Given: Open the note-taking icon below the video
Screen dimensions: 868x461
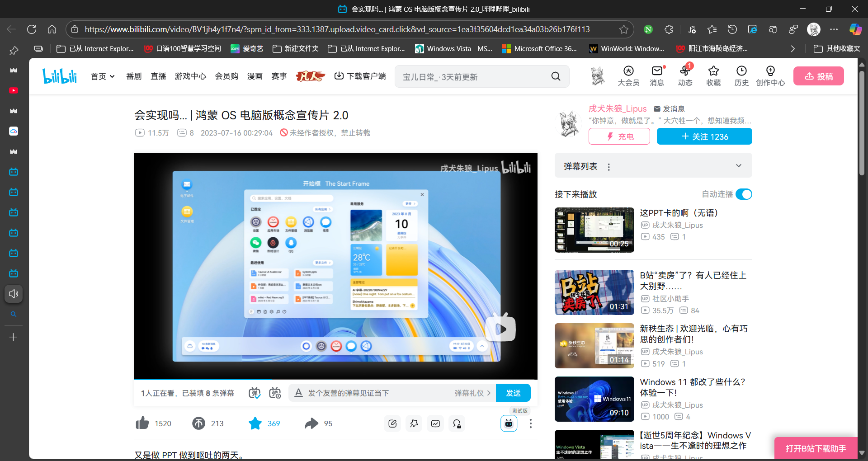Looking at the screenshot, I should [392, 423].
